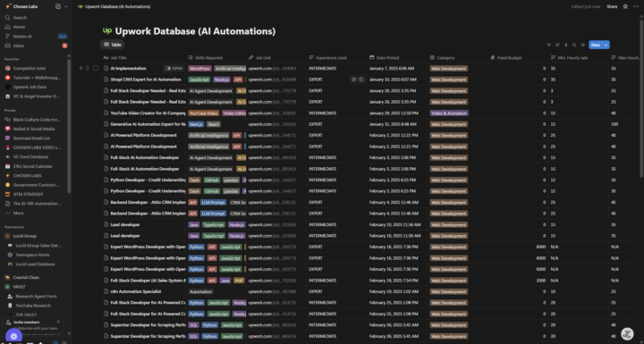Click the blue New button
Viewport: 644px width, 344px height.
[596, 46]
